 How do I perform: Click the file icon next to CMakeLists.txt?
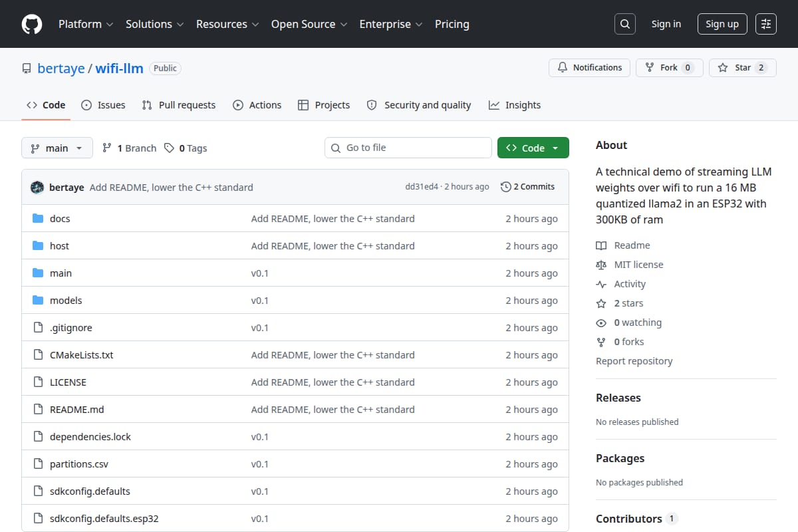coord(38,355)
